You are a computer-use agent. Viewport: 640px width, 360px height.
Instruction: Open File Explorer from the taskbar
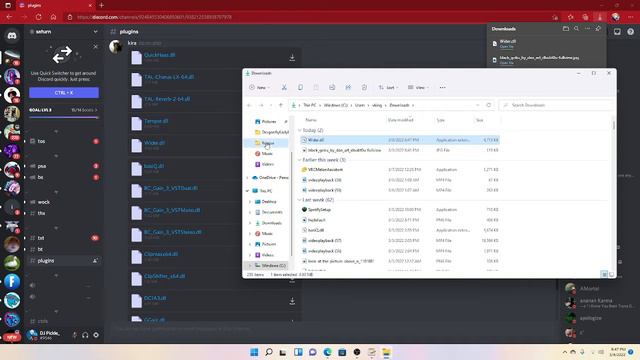click(386, 352)
